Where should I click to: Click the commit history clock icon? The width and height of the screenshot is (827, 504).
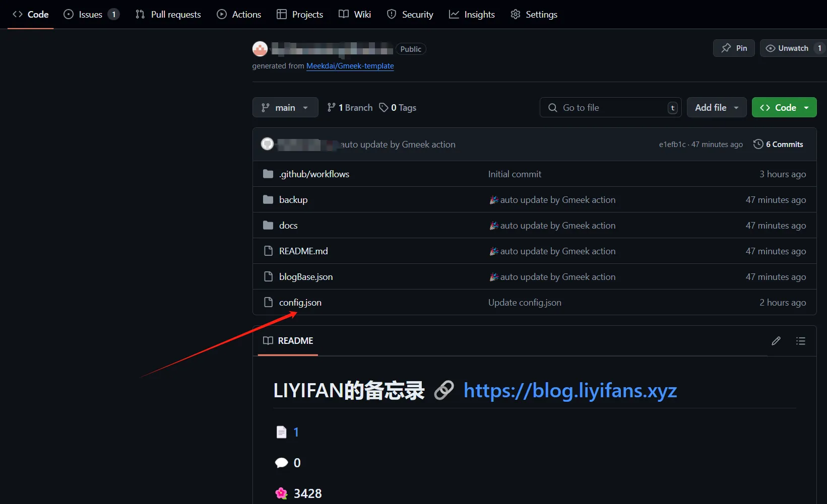point(758,144)
